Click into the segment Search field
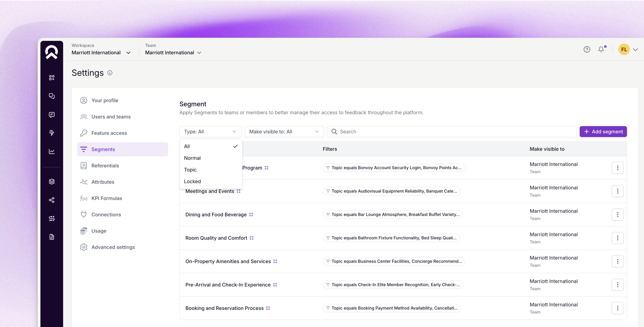The height and width of the screenshot is (327, 644). coord(451,132)
